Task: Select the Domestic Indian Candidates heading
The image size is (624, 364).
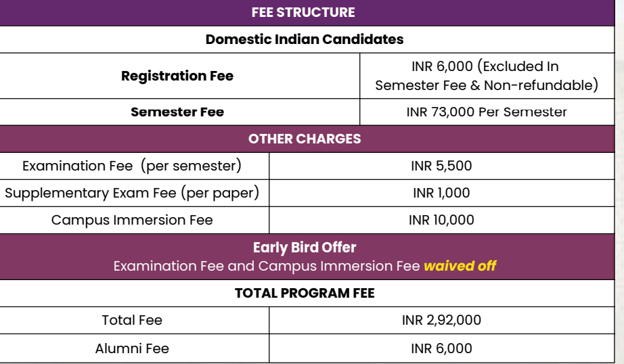Action: click(x=305, y=39)
